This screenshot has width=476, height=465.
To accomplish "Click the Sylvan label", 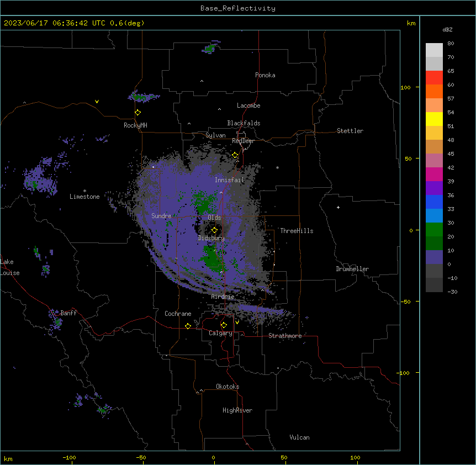I will tap(215, 135).
